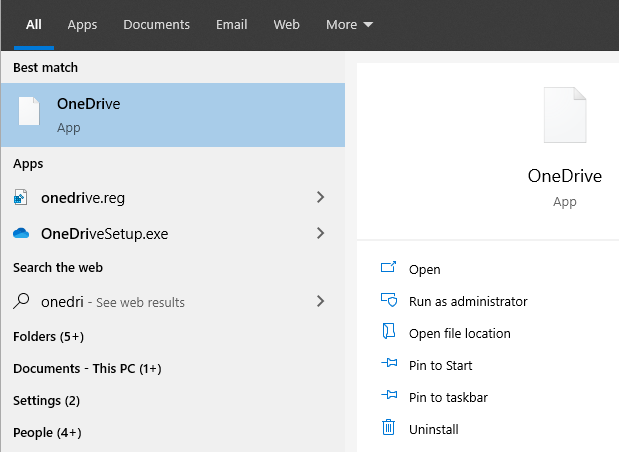This screenshot has width=619, height=452.
Task: Expand options for OneDriveSetup.exe
Action: tap(321, 233)
